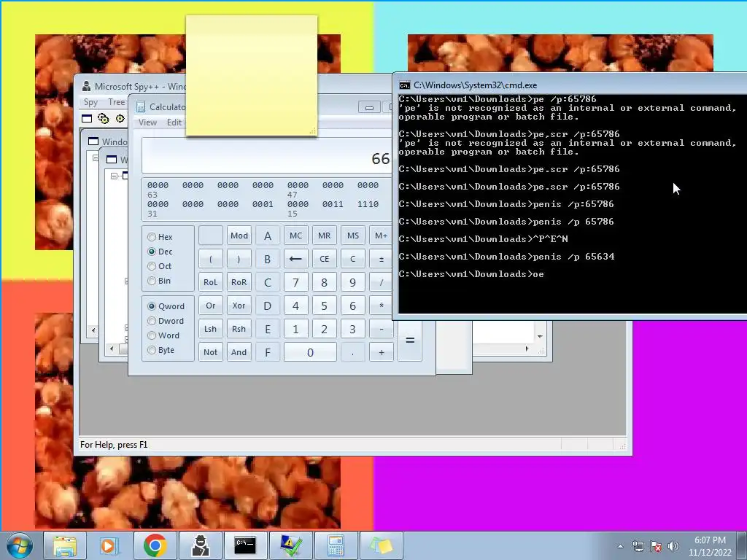This screenshot has height=560, width=747.
Task: Select the Dec radio button
Action: pyautogui.click(x=152, y=252)
